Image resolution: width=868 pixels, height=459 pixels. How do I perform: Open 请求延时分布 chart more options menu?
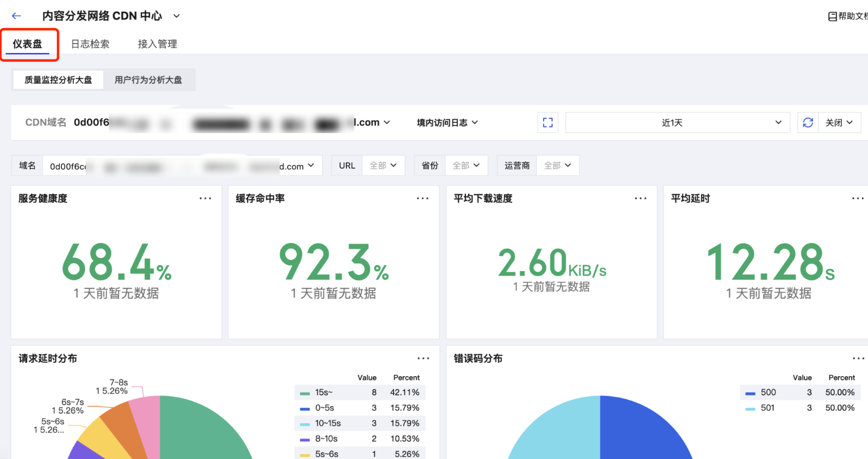(x=423, y=358)
